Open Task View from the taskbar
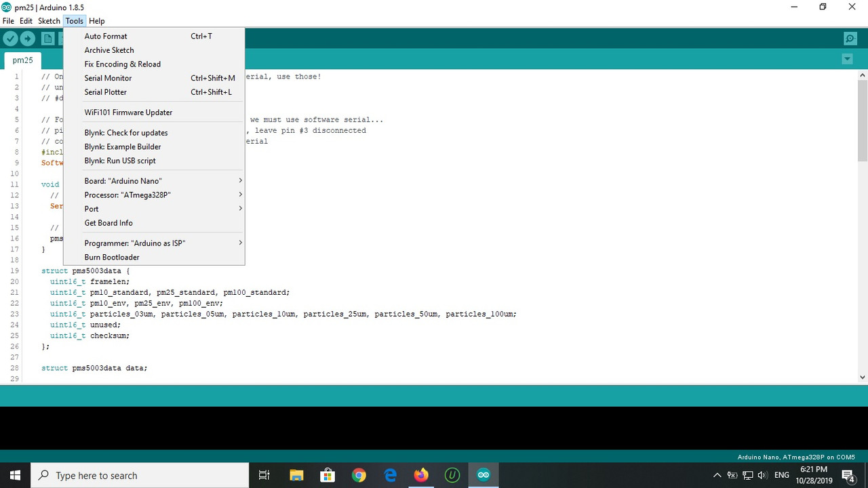 point(264,475)
